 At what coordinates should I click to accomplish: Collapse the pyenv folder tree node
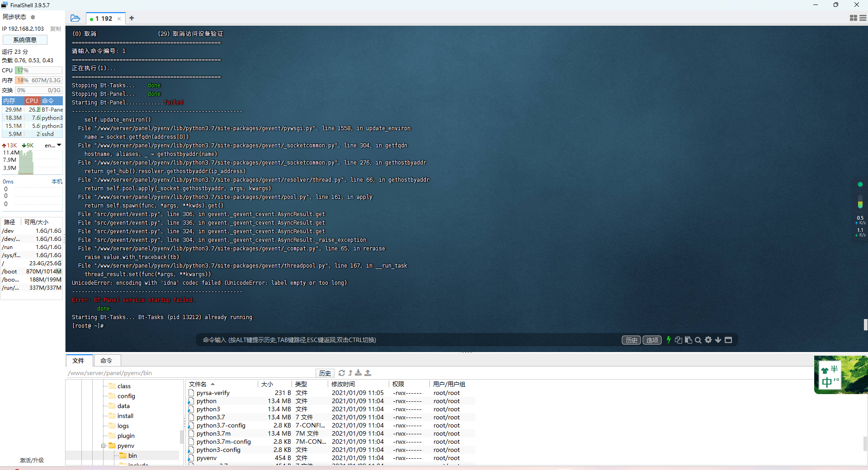[103, 446]
